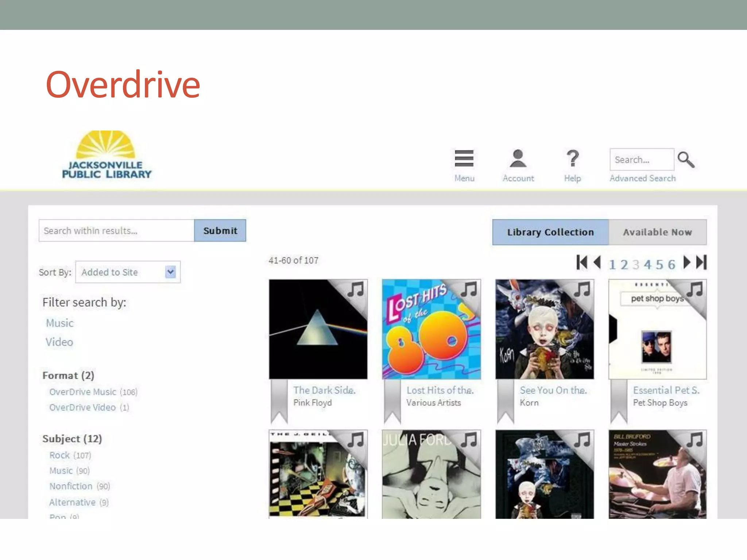Click Various Artists artist name
This screenshot has width=747, height=560.
[x=434, y=403]
